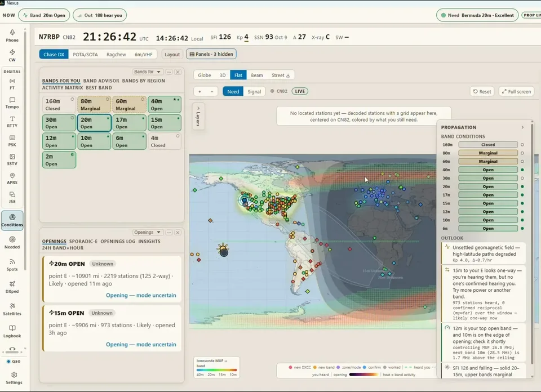Select the 20m Open band tile
This screenshot has height=392, width=541.
tap(94, 123)
